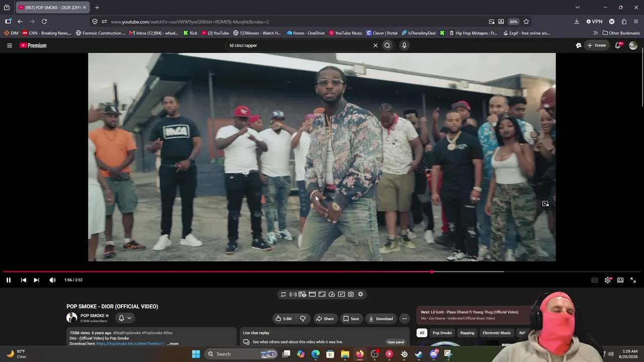
Task: Save the video to a playlist
Action: click(x=351, y=318)
